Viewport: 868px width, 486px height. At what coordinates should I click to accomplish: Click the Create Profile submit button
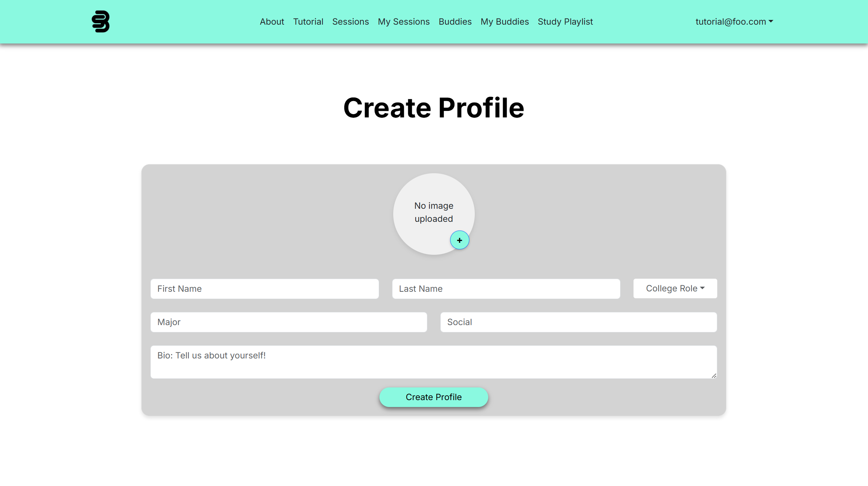coord(433,396)
